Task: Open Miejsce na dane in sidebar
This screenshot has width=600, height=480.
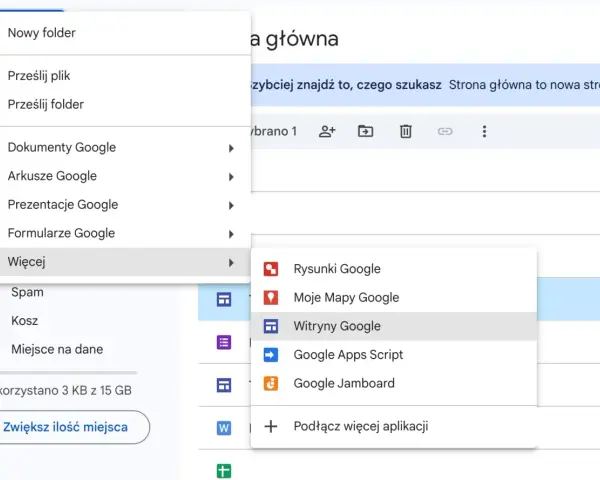Action: pyautogui.click(x=57, y=349)
